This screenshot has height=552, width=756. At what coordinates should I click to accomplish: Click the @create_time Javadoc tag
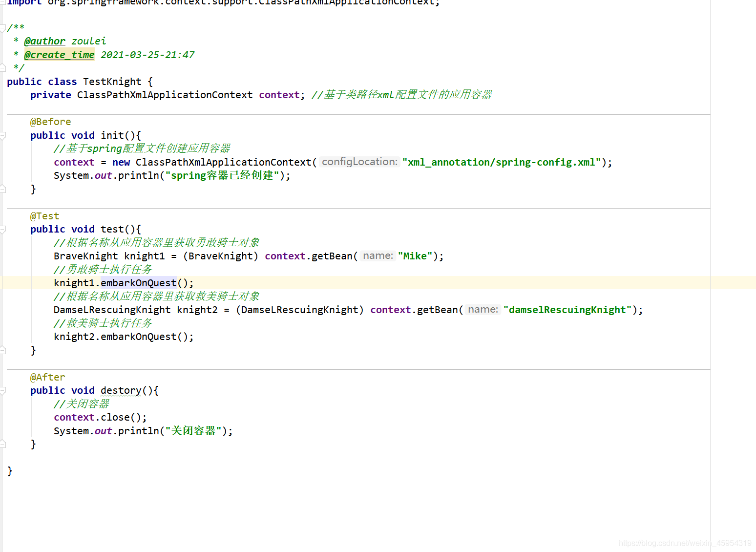(x=60, y=55)
